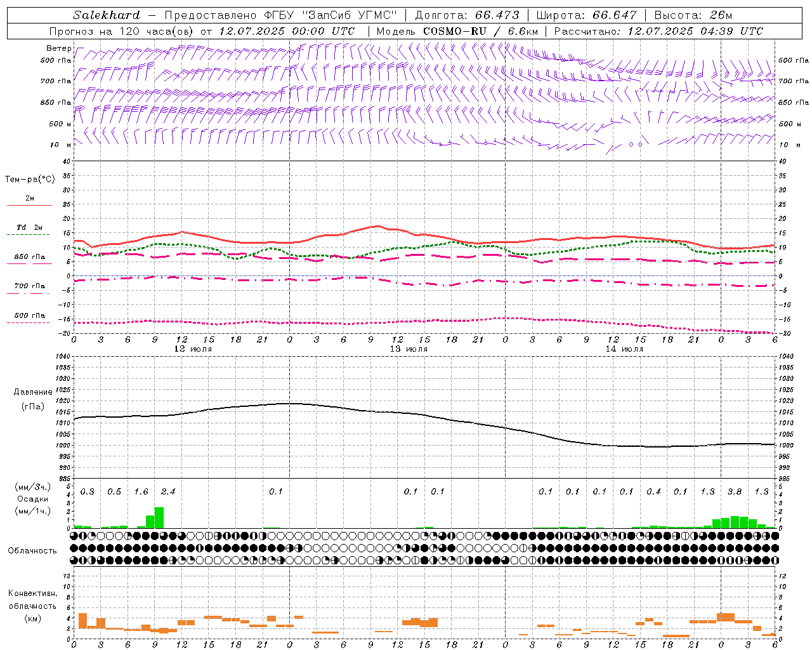The image size is (812, 650).
Task: Click the "2.4" precipitation total value
Action: (168, 492)
